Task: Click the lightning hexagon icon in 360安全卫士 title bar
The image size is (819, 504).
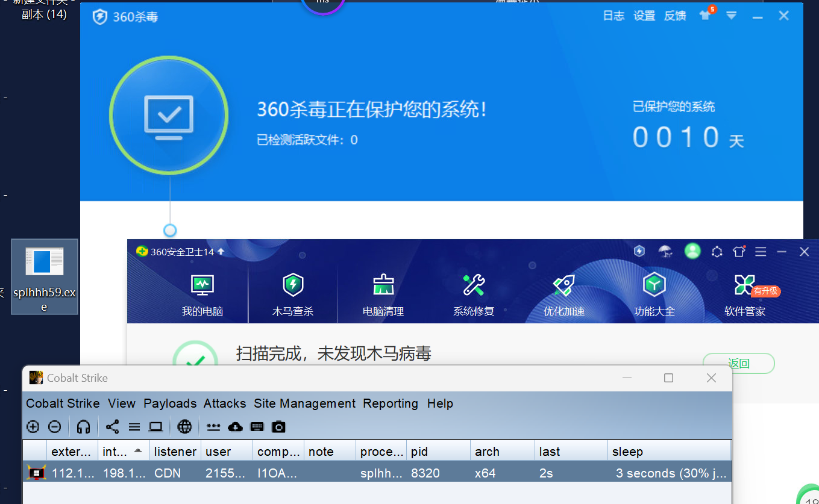Action: 640,251
